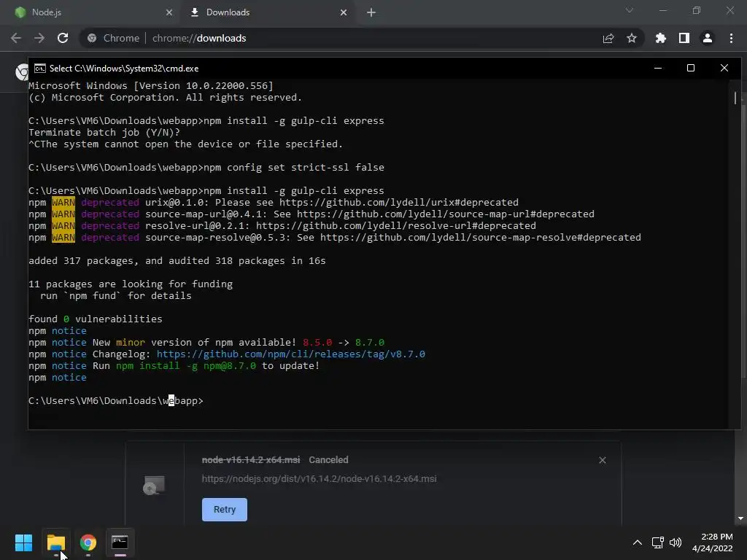This screenshot has height=560, width=747.
Task: Switch to the Downloads tab
Action: tap(267, 12)
